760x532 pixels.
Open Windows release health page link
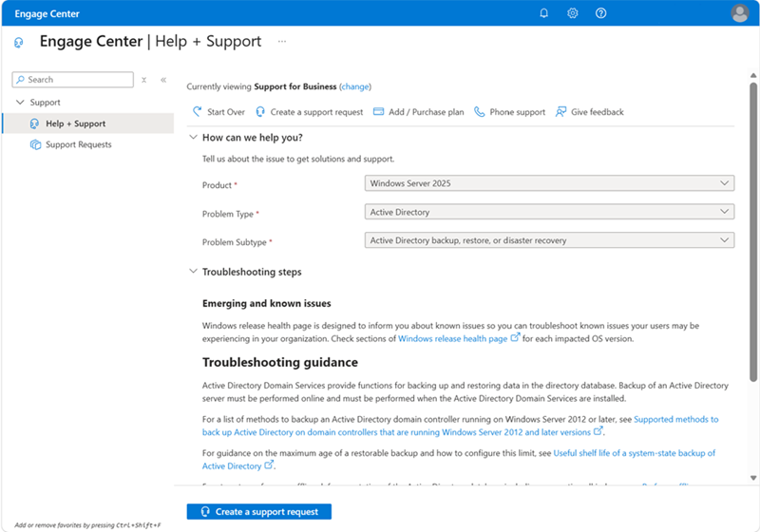(453, 339)
